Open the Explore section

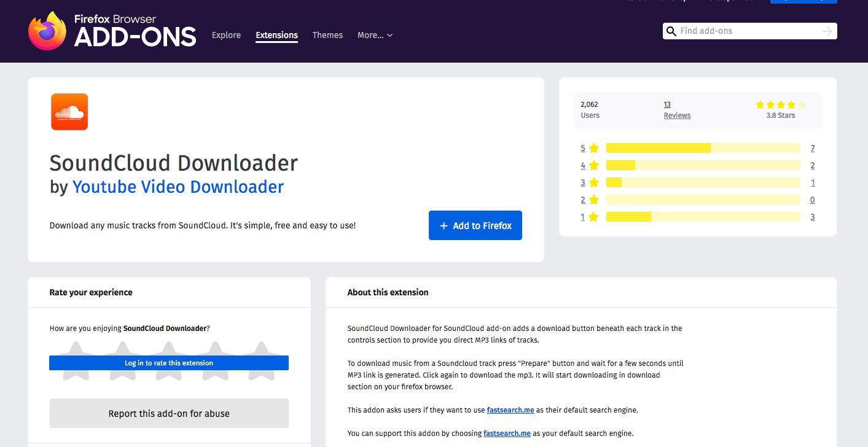click(x=226, y=35)
